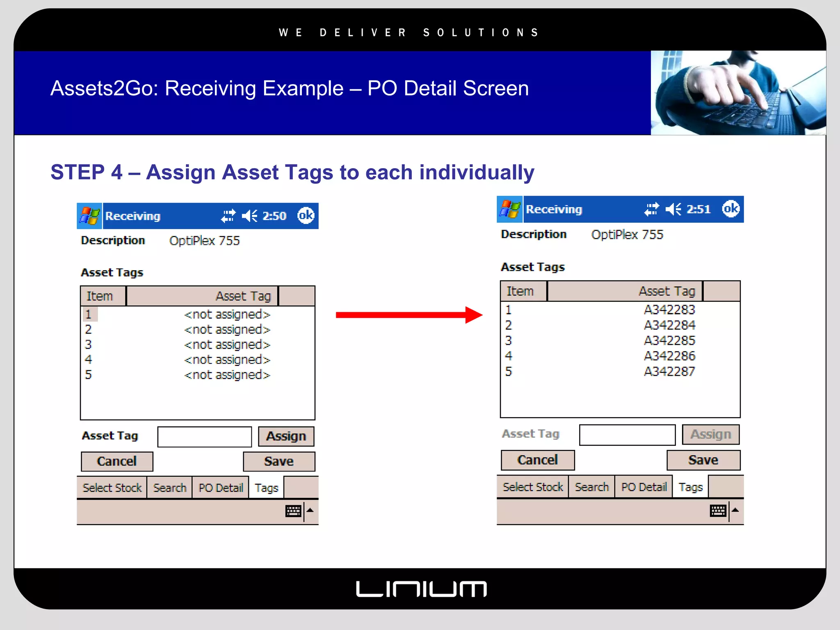Open the Start menu in the left Receiving screen
The image size is (840, 630).
tap(89, 216)
